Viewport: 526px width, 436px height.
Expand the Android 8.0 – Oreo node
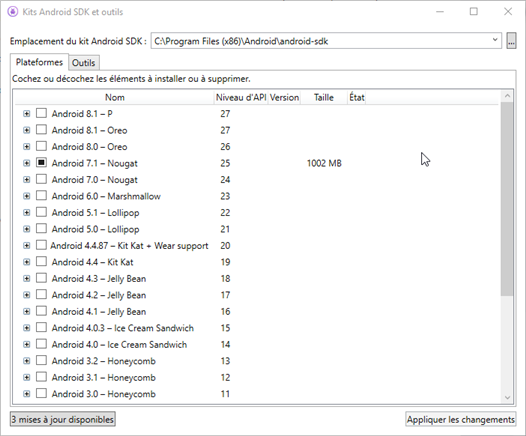[27, 147]
